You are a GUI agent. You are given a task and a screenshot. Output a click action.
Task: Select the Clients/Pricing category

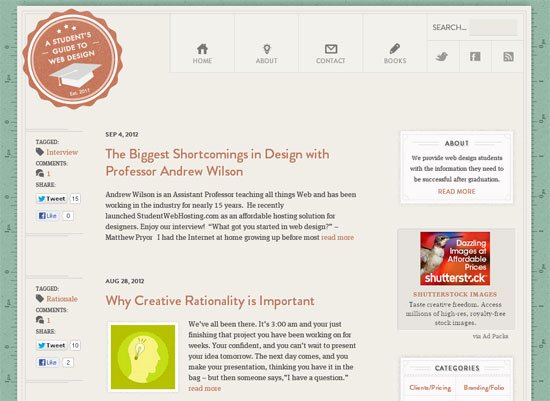pos(430,388)
